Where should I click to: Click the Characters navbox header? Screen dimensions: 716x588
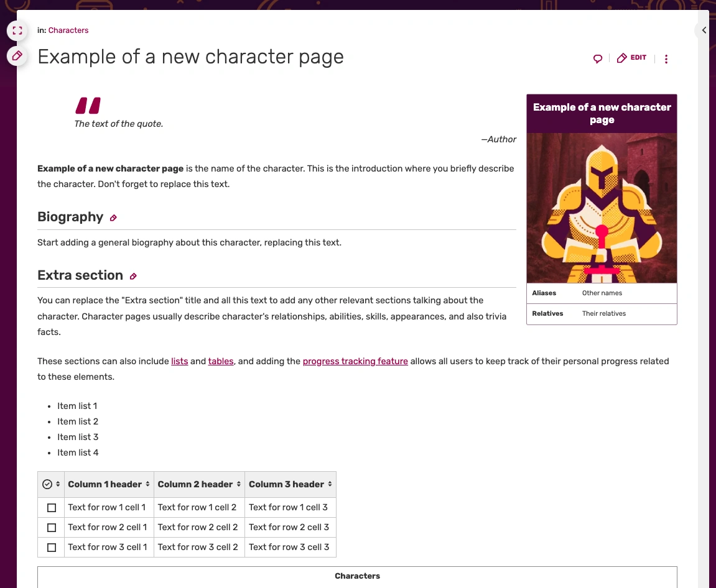tap(357, 576)
